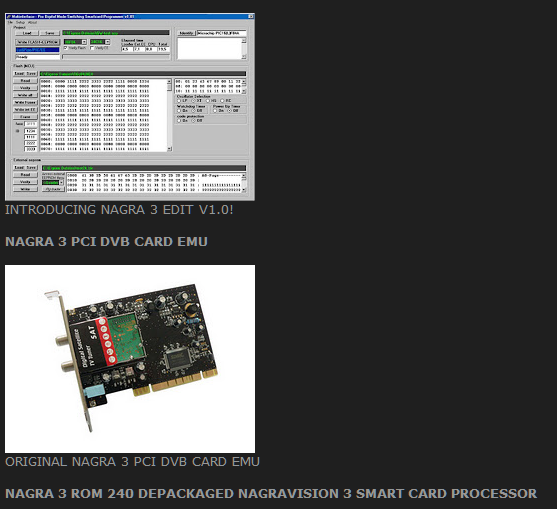Set code protection to On
Viewport: 557px width, 509px height.
click(x=179, y=121)
